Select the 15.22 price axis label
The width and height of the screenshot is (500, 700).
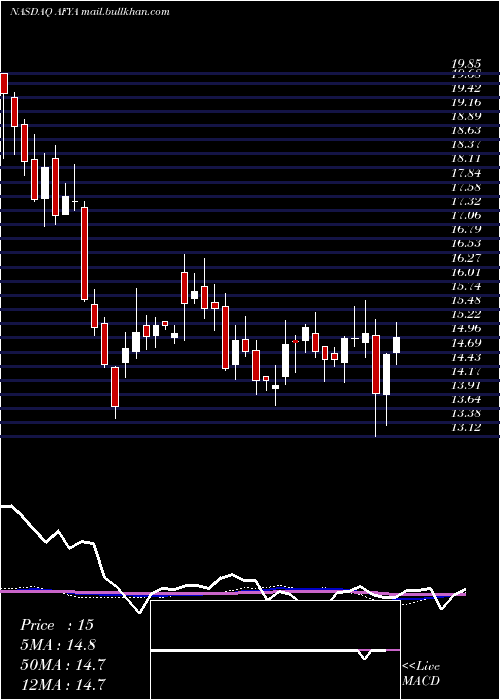coord(467,314)
